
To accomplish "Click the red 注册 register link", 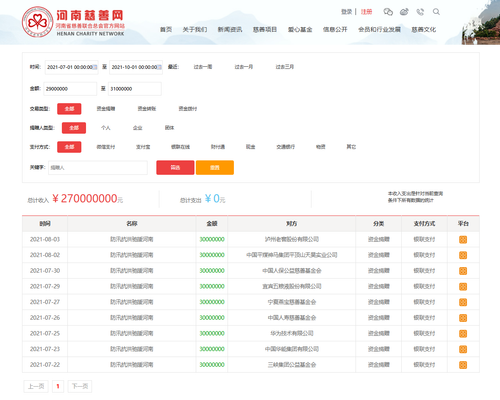I will coord(366,12).
